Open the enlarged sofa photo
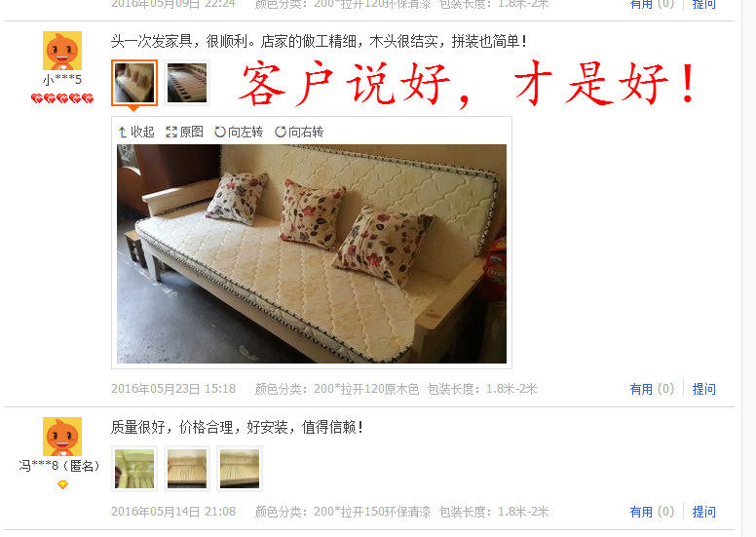 312,253
